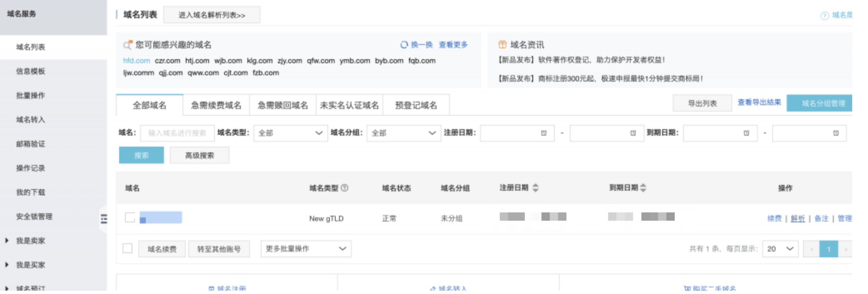This screenshot has width=868, height=294.
Task: Open calendar in 到期日期 start field
Action: tap(746, 133)
